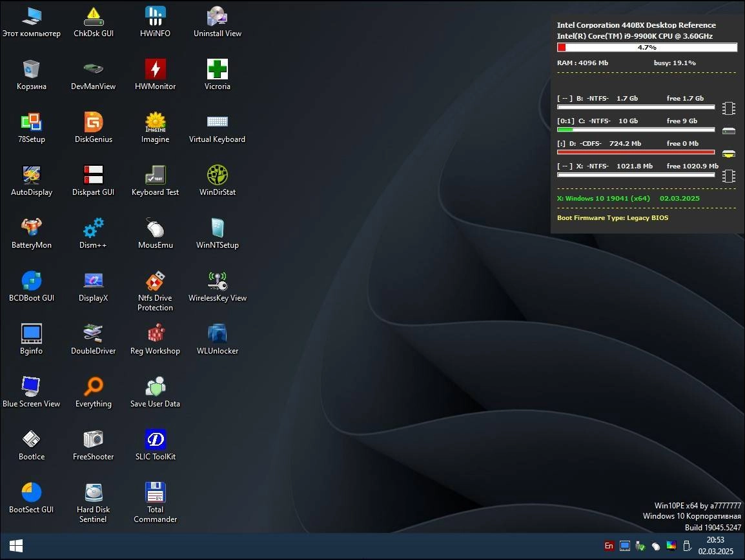Open Bginfo desktop icon
Image resolution: width=745 pixels, height=560 pixels.
pos(32,339)
